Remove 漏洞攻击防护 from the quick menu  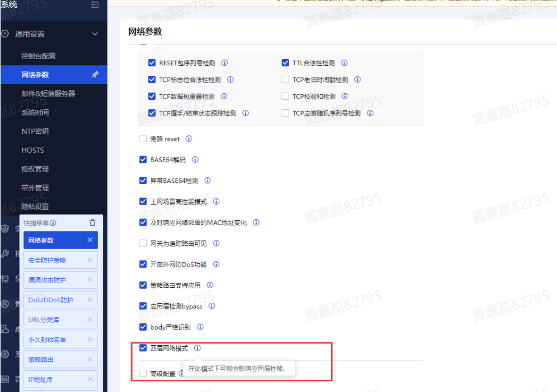90,280
